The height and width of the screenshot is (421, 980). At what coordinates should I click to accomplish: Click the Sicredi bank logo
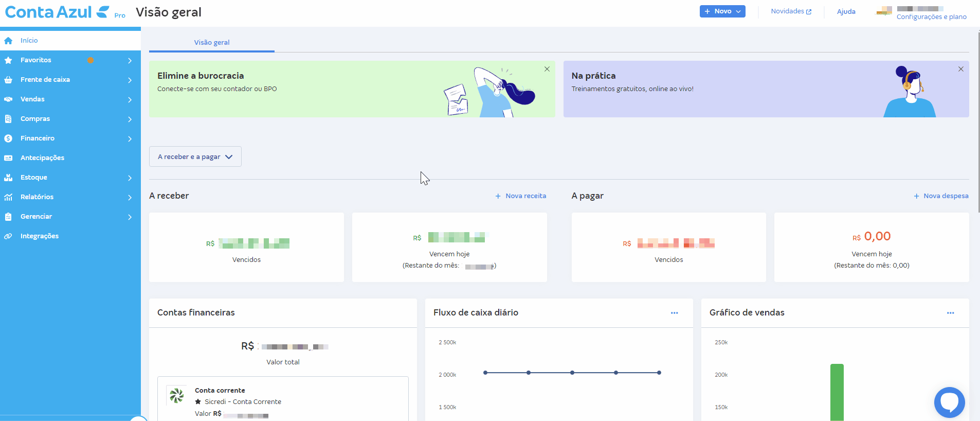click(x=177, y=395)
